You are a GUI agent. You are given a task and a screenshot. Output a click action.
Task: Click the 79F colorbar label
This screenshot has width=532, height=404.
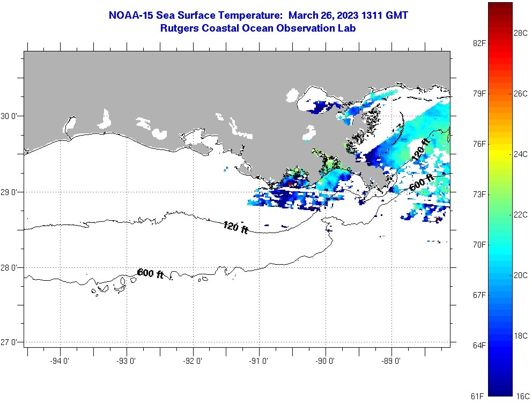tap(479, 94)
